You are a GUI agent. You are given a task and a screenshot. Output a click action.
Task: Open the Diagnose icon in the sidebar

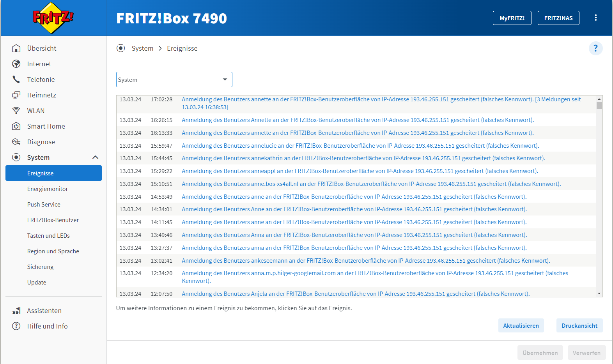16,142
